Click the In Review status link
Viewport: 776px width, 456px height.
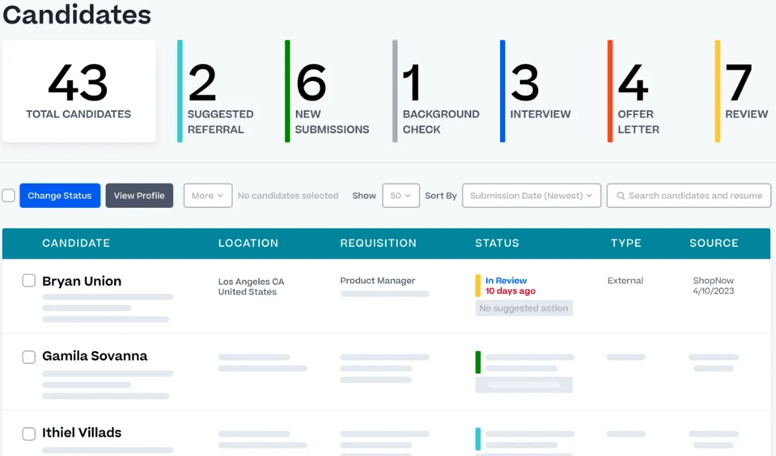click(506, 281)
